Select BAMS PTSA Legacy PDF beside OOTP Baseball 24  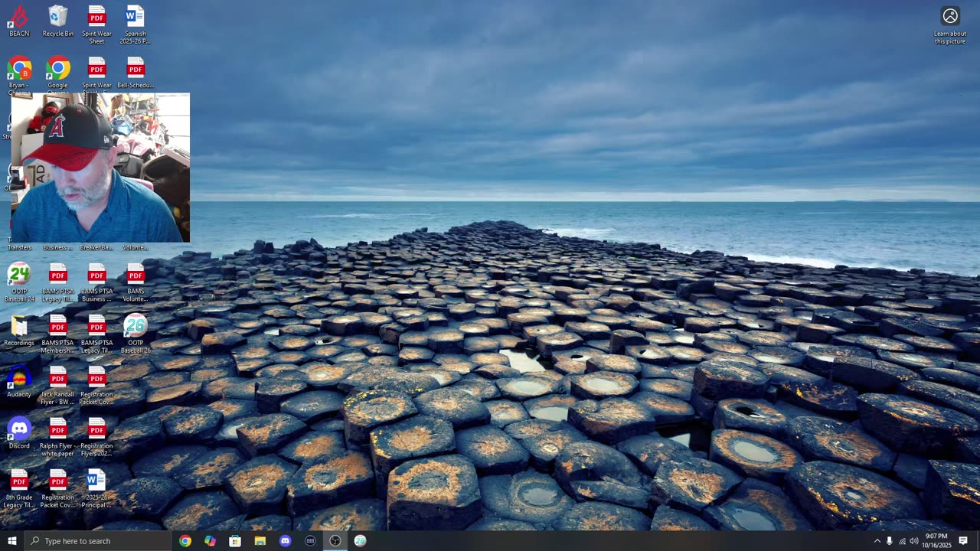coord(58,282)
